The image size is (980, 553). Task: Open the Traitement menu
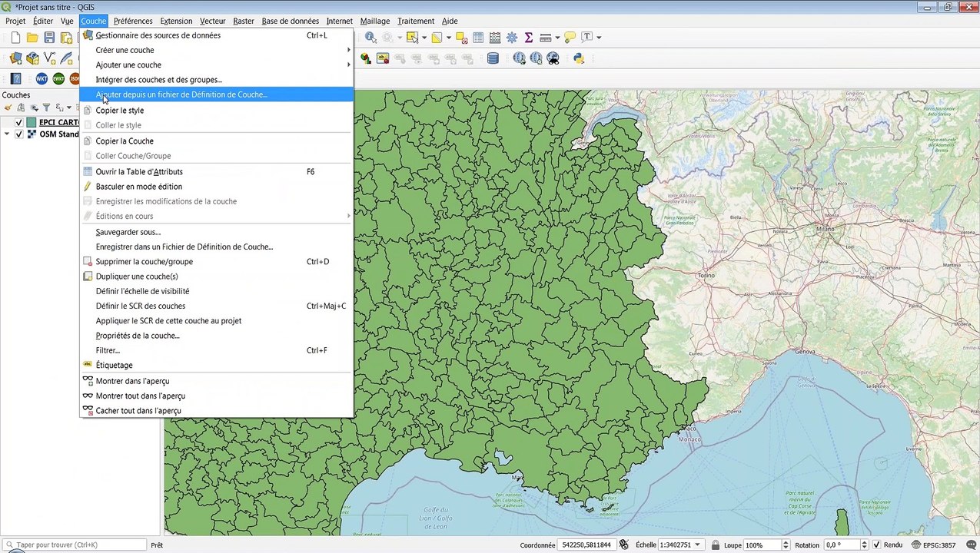point(416,21)
